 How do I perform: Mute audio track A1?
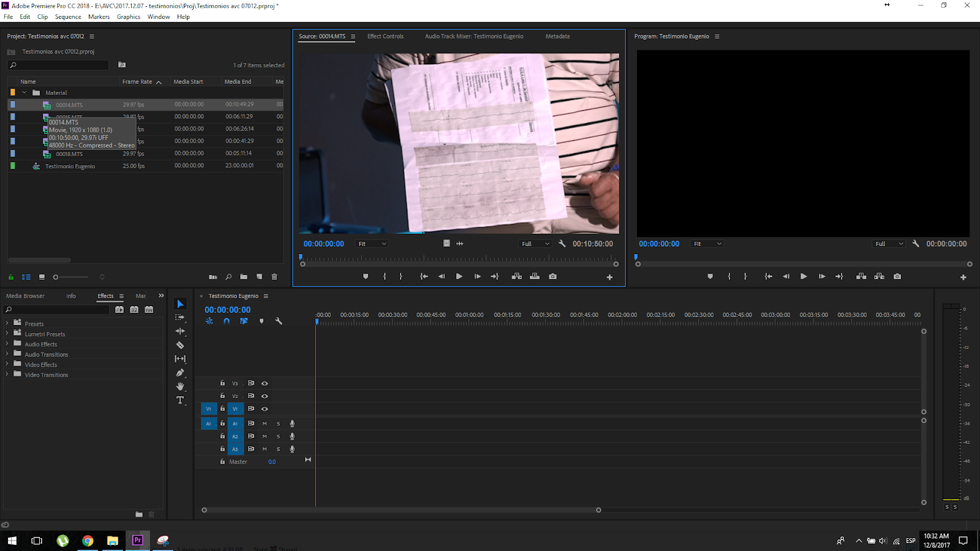pos(265,424)
